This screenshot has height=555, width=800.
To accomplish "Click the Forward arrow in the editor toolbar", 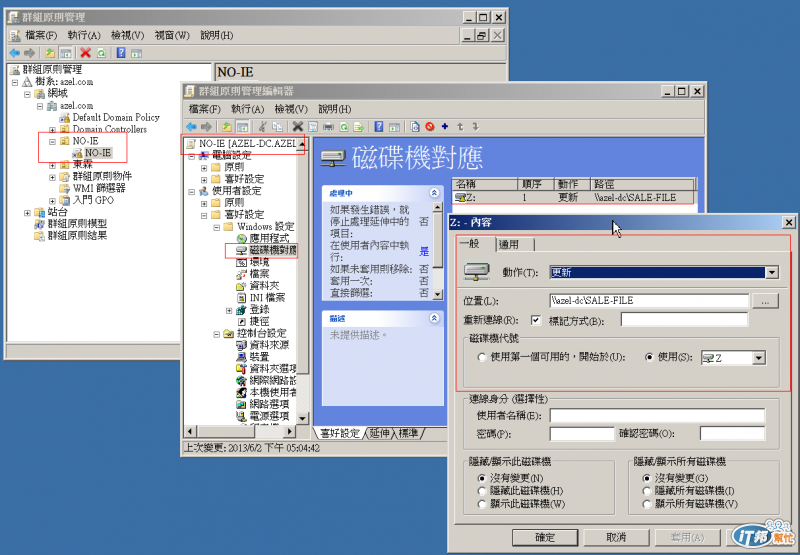I will pos(206,127).
